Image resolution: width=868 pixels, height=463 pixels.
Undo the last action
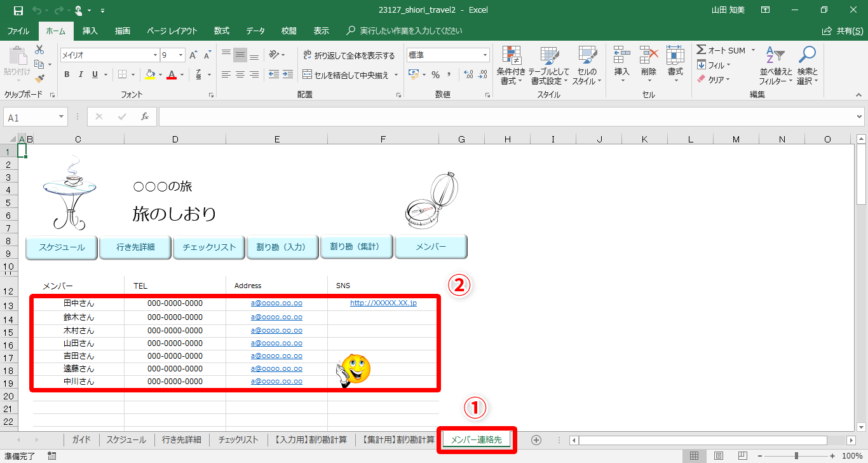tap(37, 10)
